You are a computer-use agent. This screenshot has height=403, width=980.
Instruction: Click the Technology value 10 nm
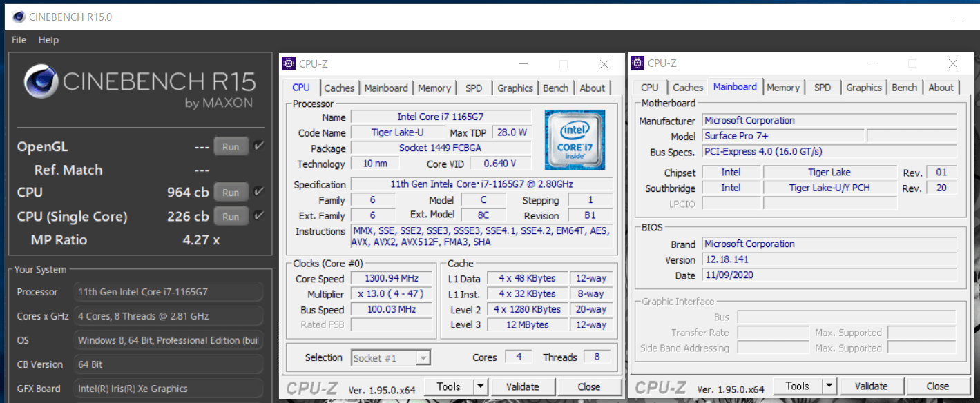click(374, 164)
